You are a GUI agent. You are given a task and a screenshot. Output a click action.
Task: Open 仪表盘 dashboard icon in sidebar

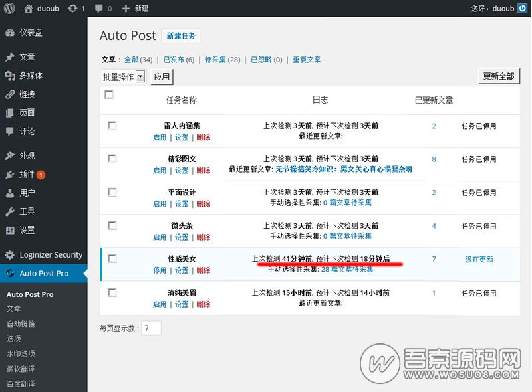coord(10,33)
